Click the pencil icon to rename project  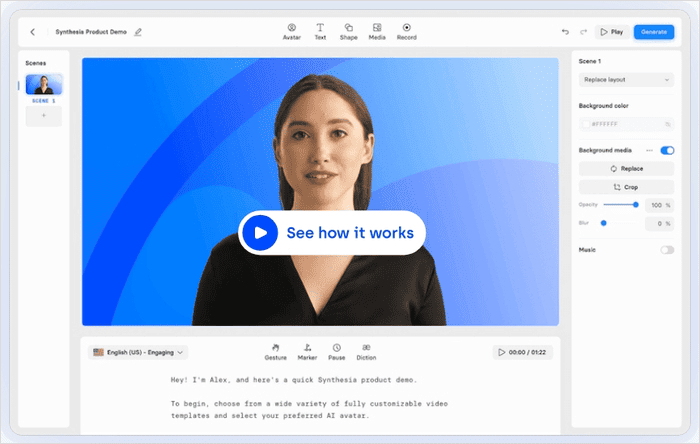tap(138, 32)
